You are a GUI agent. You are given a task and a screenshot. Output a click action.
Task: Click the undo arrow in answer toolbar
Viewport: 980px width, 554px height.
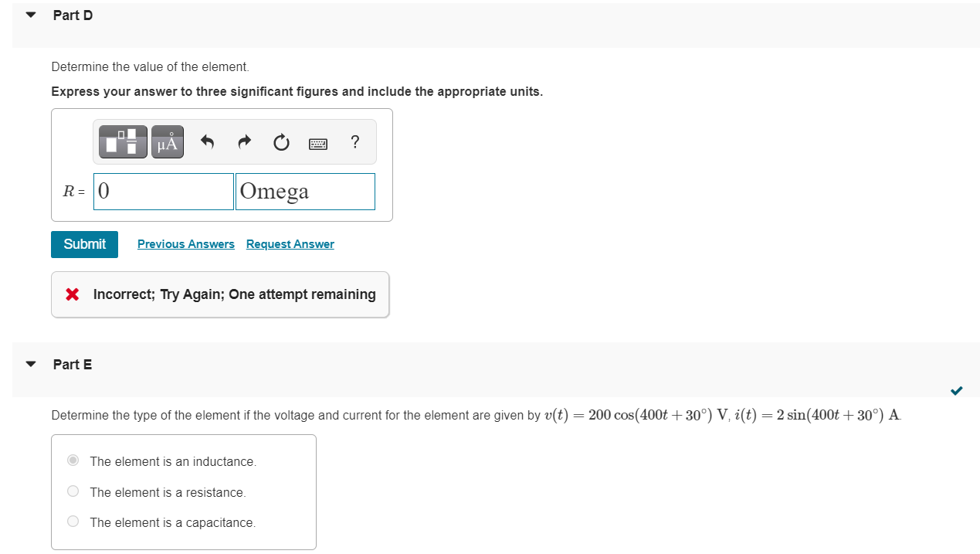click(x=207, y=141)
